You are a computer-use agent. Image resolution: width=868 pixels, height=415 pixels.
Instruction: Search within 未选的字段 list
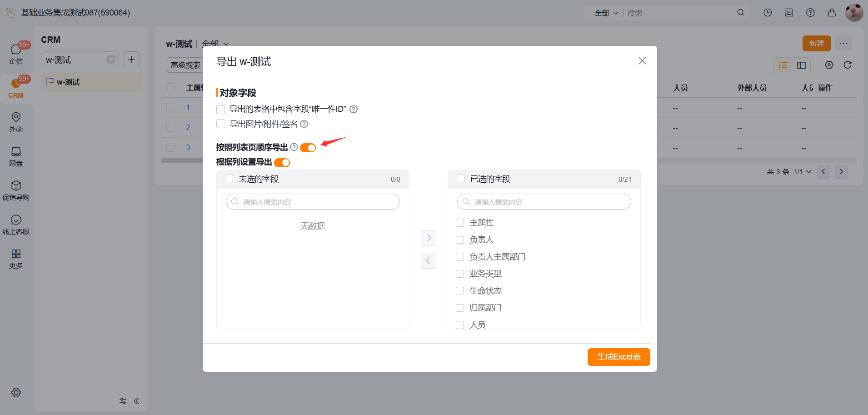pos(313,202)
